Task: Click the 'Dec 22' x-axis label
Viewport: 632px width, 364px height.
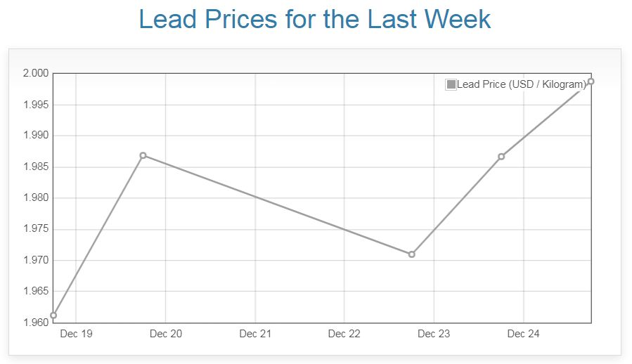Action: tap(344, 334)
